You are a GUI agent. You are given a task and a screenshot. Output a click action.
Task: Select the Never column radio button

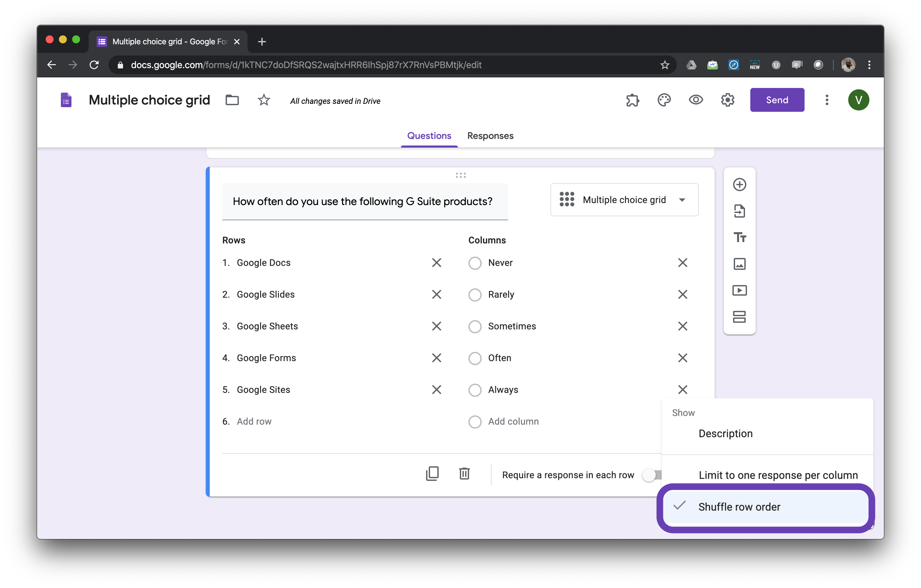(475, 263)
